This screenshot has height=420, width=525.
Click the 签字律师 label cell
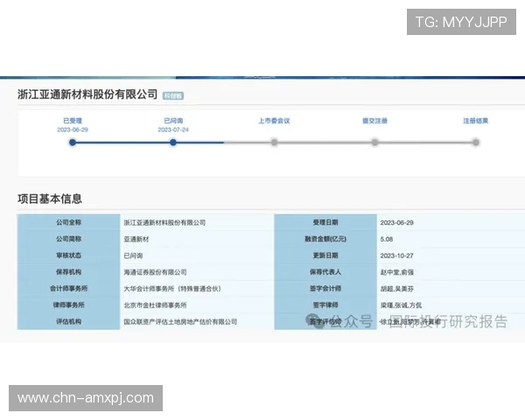[325, 304]
